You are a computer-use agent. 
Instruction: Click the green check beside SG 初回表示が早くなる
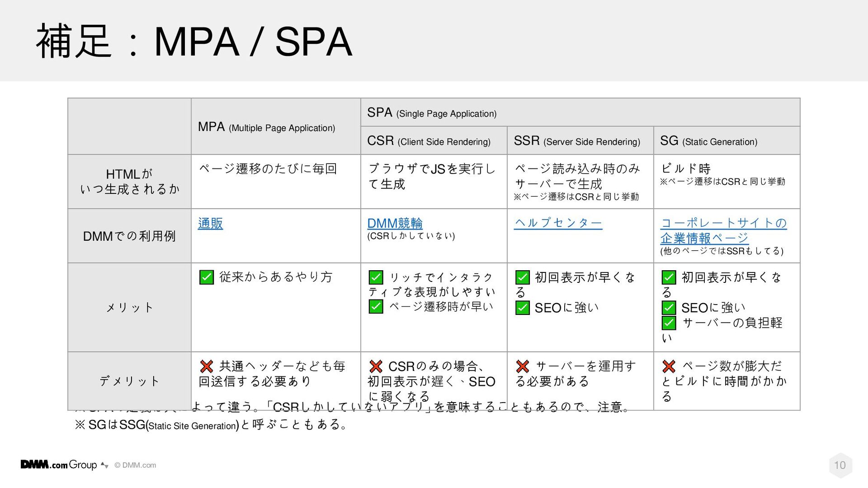(x=669, y=277)
